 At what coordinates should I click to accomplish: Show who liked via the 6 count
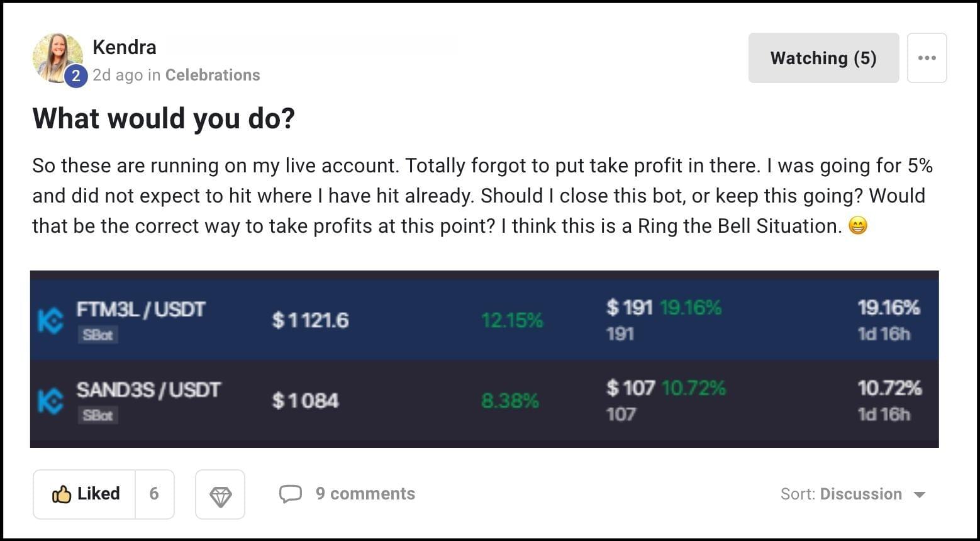[x=154, y=494]
